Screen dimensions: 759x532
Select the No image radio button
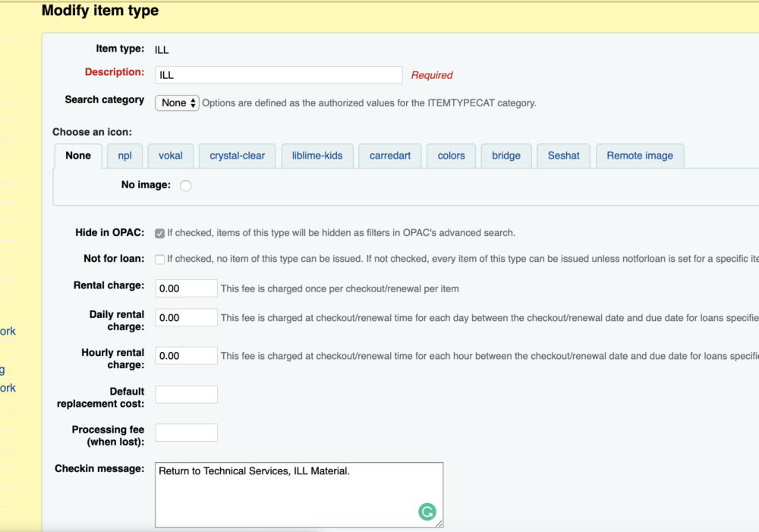pyautogui.click(x=185, y=184)
